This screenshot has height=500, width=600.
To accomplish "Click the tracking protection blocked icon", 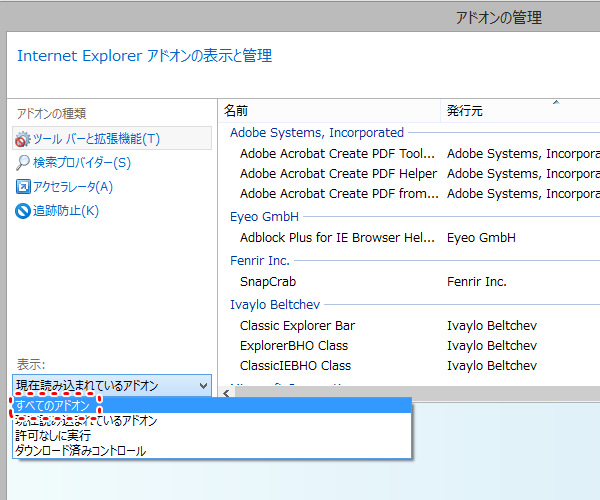I will coord(23,211).
